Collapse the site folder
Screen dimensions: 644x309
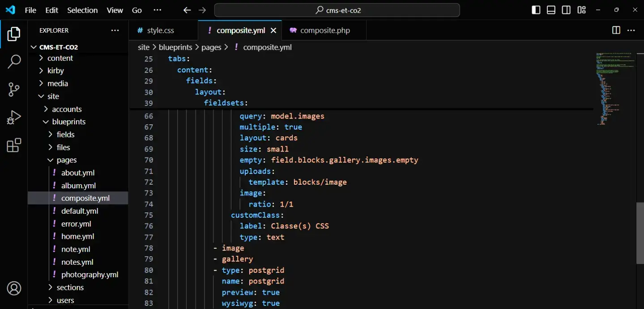point(78,96)
